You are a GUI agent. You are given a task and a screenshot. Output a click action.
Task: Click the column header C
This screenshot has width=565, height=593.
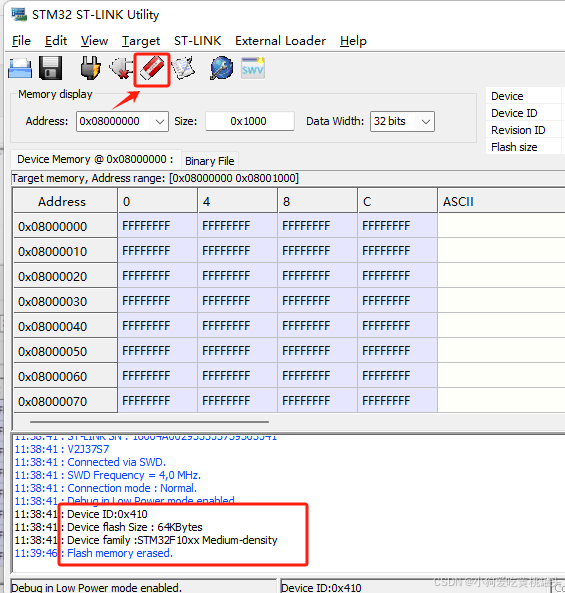click(x=397, y=201)
